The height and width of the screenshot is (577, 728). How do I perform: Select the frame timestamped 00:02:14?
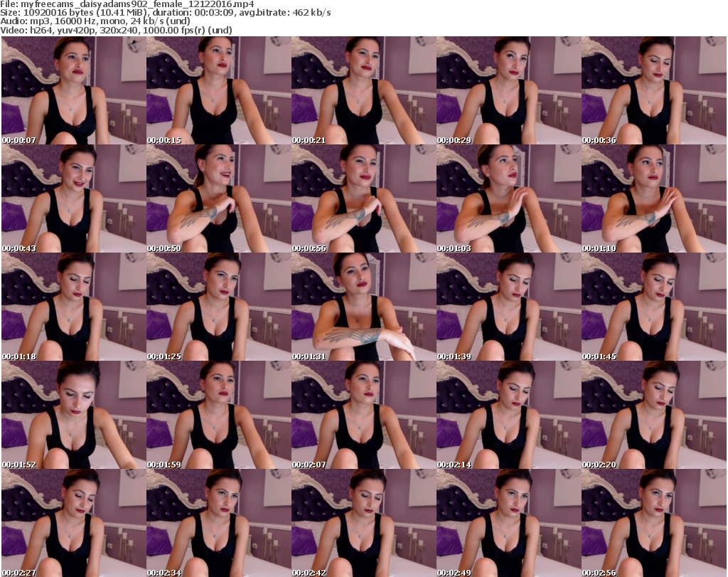[x=508, y=415]
